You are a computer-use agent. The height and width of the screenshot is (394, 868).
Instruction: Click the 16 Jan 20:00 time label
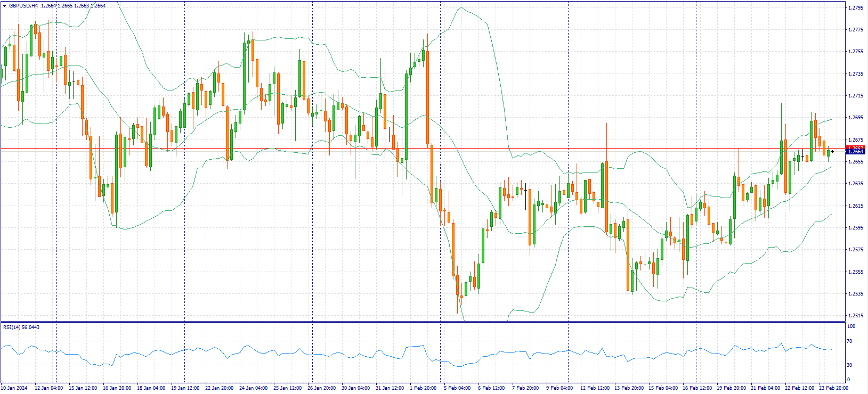point(116,388)
